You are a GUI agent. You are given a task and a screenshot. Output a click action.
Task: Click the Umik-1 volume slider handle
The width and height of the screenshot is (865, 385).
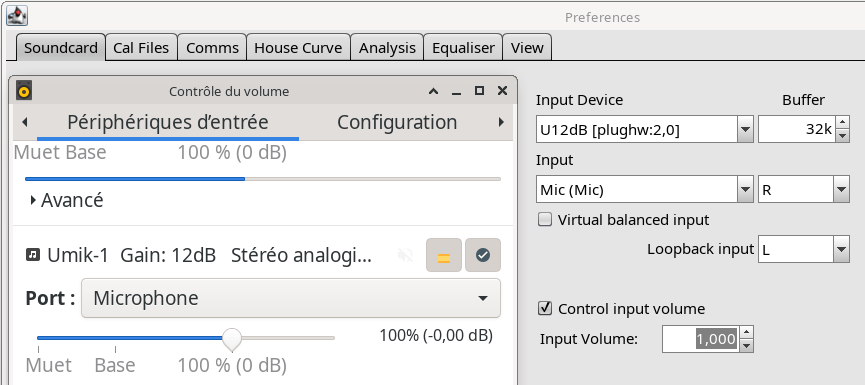click(232, 338)
